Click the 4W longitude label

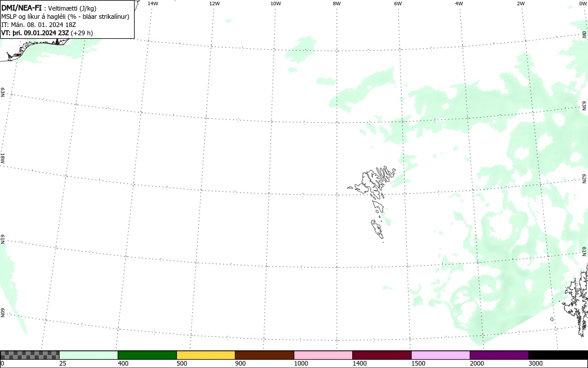click(x=459, y=4)
